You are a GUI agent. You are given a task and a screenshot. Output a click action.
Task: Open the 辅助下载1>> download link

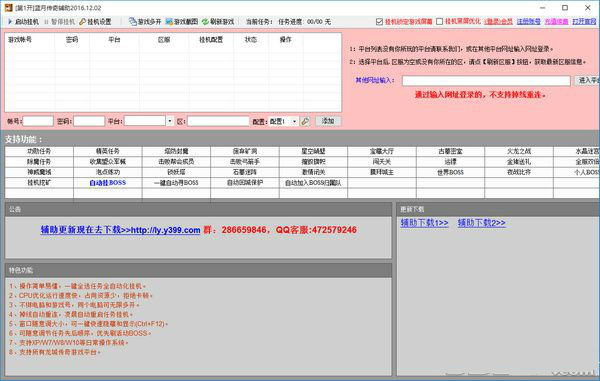point(424,223)
